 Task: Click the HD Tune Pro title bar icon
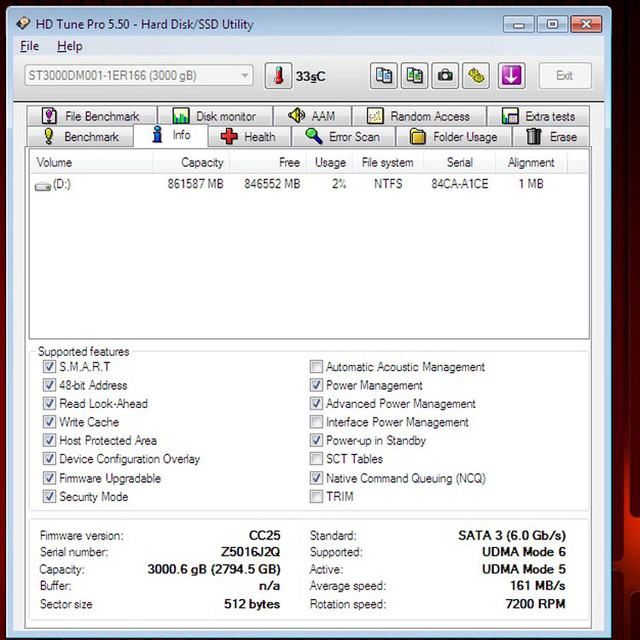[x=23, y=23]
